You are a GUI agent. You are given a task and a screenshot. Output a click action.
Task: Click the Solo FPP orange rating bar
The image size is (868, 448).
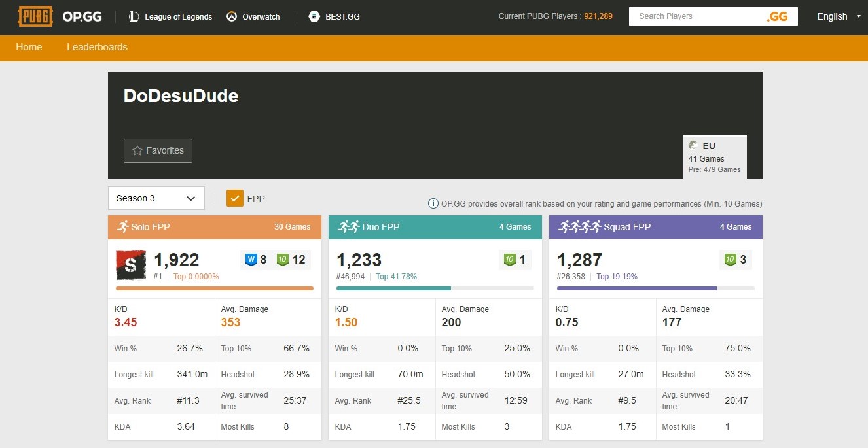[214, 288]
